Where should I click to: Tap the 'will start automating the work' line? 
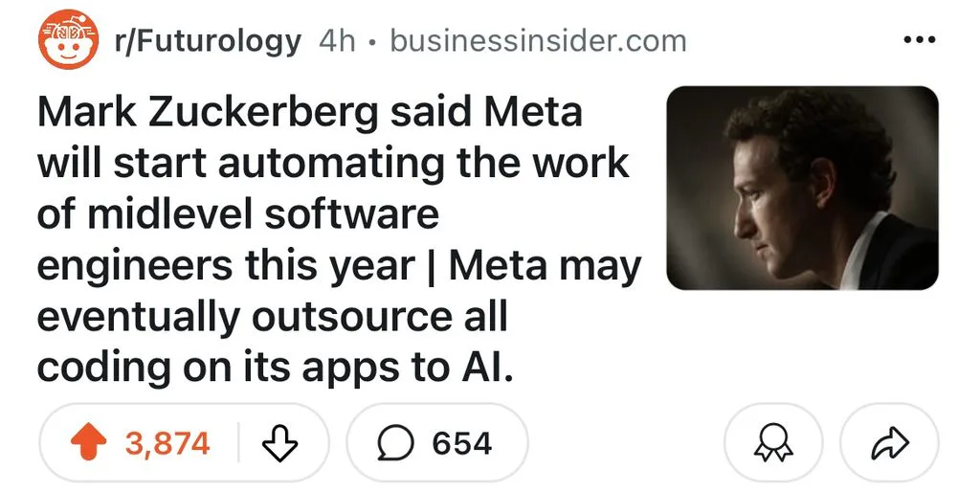tap(333, 163)
